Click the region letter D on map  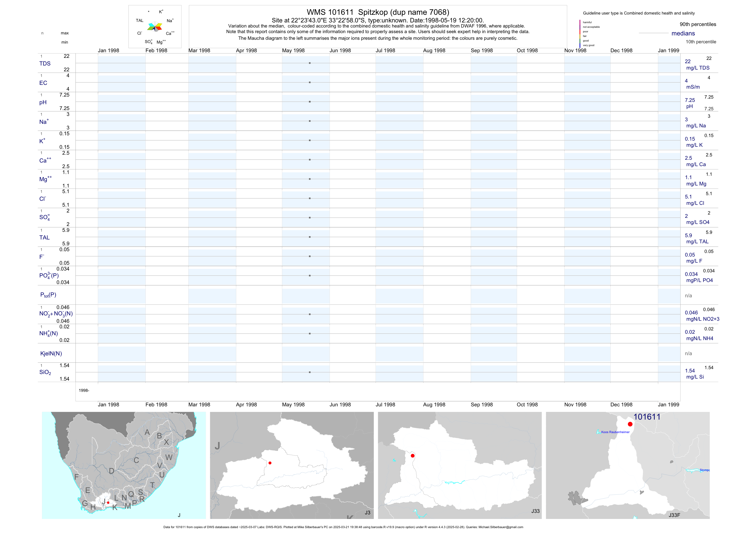coord(112,471)
